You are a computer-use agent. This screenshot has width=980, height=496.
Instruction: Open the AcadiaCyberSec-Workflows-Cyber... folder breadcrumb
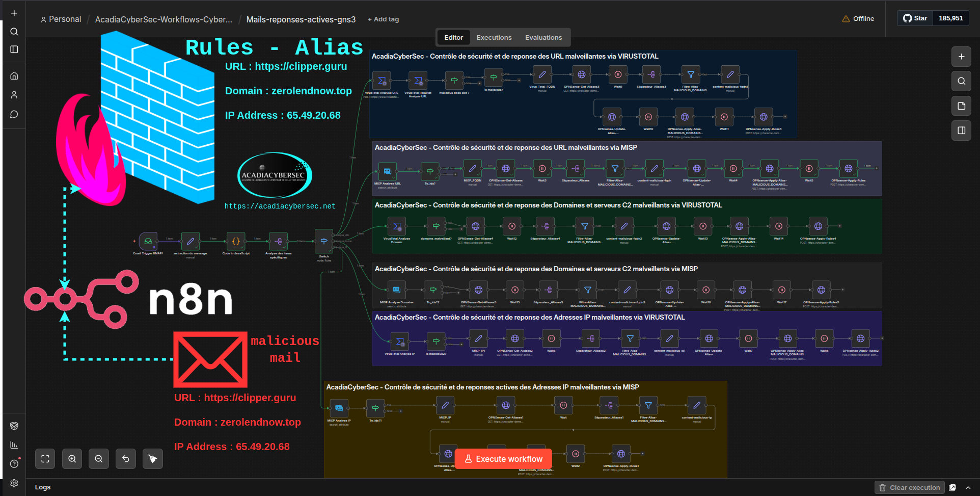pyautogui.click(x=164, y=19)
